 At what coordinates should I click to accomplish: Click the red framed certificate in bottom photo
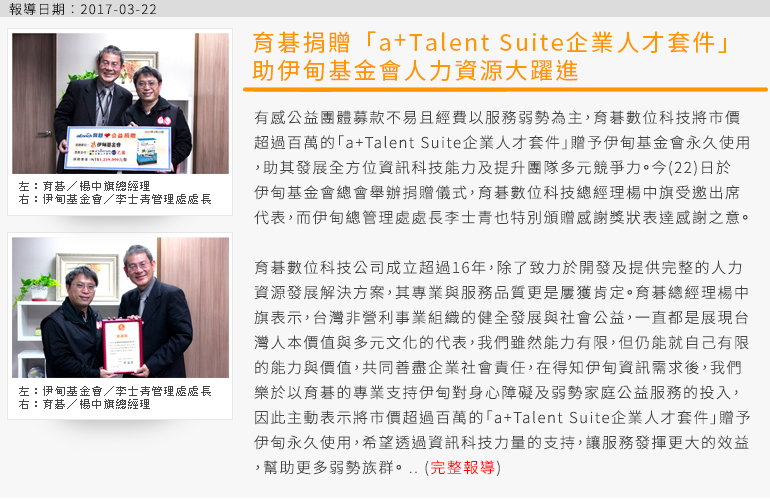122,345
